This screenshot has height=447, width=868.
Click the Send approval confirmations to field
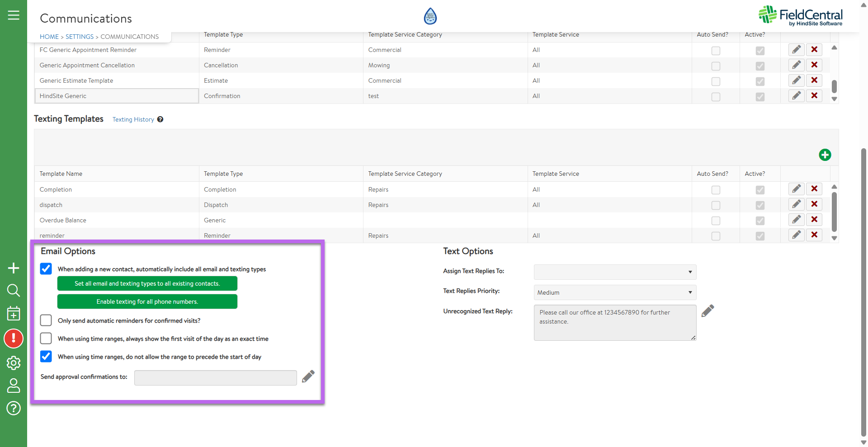click(215, 378)
